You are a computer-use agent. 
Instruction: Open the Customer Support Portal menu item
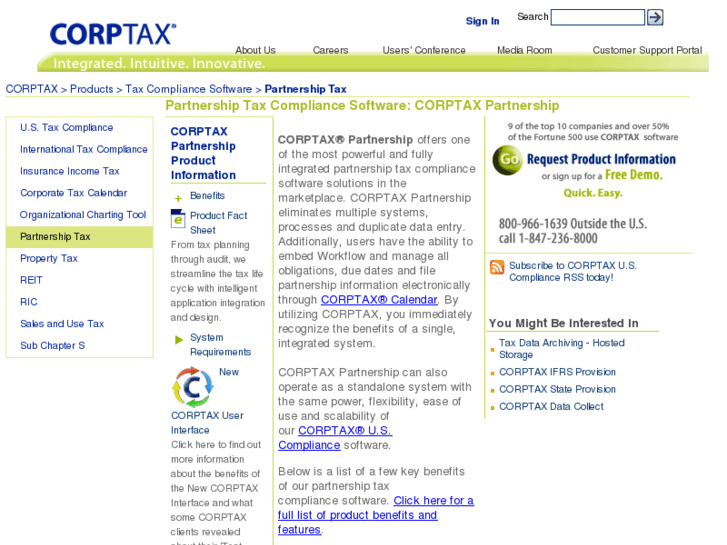click(x=647, y=50)
